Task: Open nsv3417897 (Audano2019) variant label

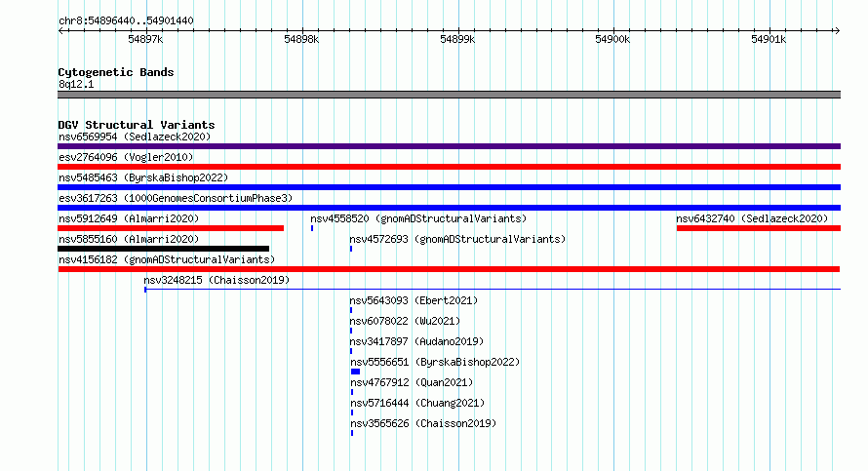Action: pyautogui.click(x=416, y=341)
